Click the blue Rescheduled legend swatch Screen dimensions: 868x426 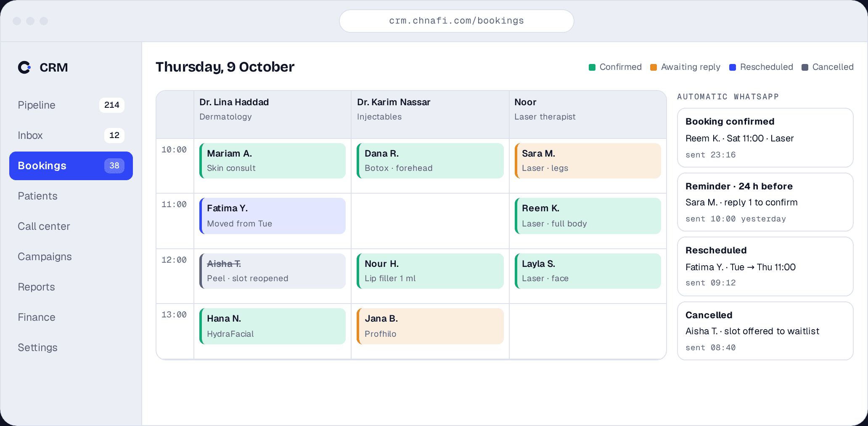pyautogui.click(x=733, y=67)
